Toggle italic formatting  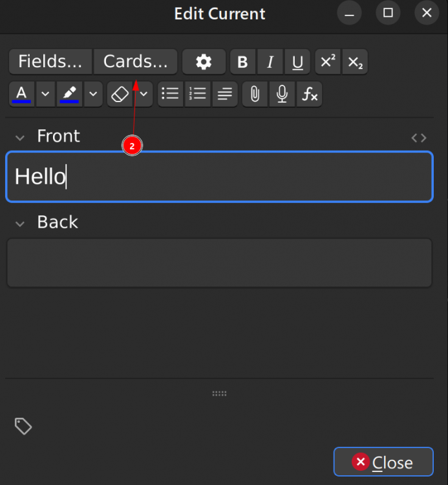click(270, 61)
